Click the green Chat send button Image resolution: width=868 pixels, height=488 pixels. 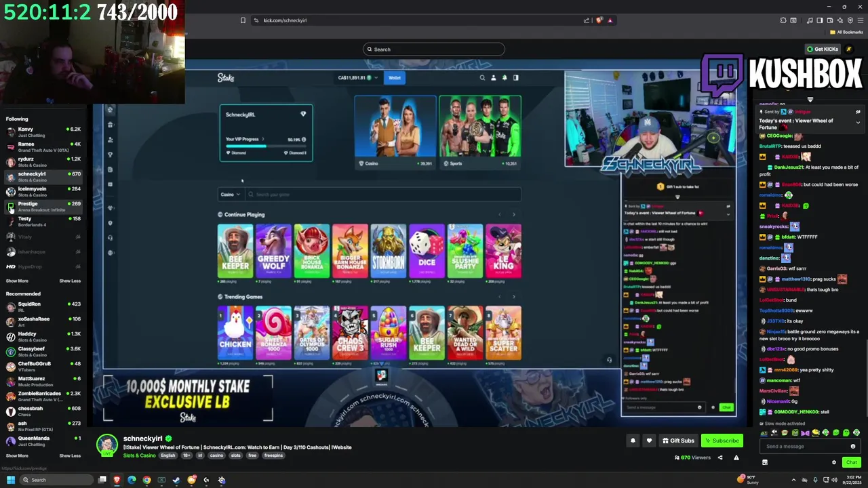tap(851, 462)
